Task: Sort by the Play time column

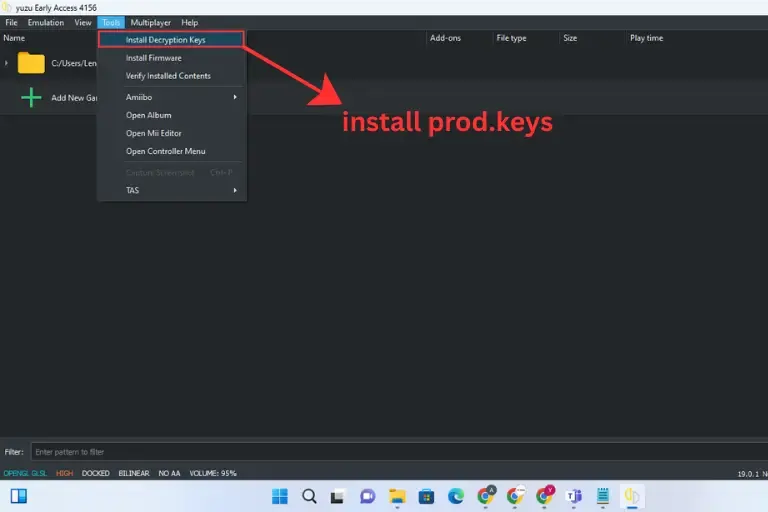Action: tap(647, 38)
